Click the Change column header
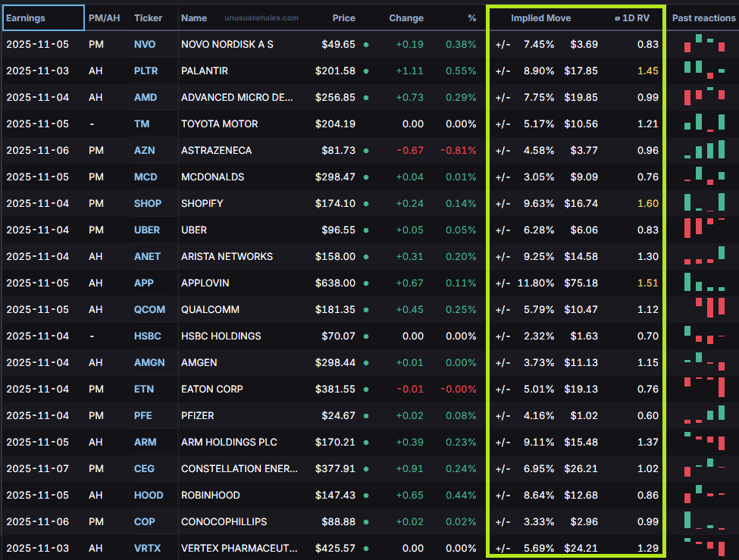 click(x=406, y=18)
